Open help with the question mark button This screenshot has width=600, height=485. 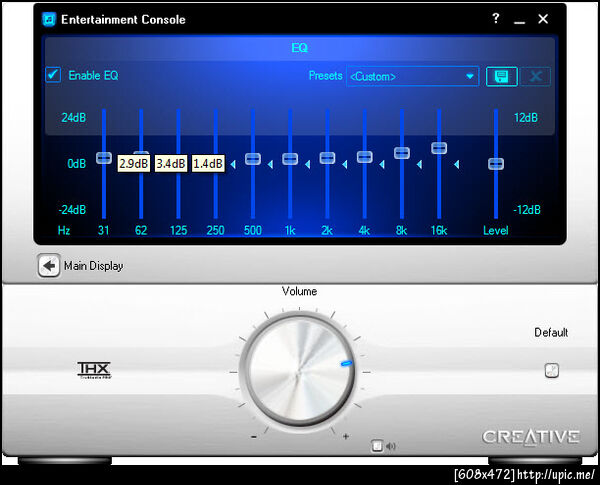(496, 18)
